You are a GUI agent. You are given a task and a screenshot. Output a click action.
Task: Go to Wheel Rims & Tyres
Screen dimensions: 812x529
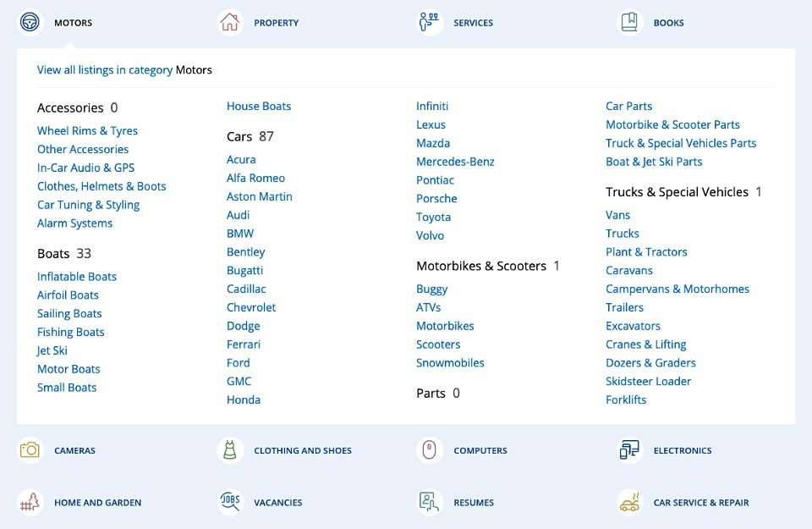point(87,130)
